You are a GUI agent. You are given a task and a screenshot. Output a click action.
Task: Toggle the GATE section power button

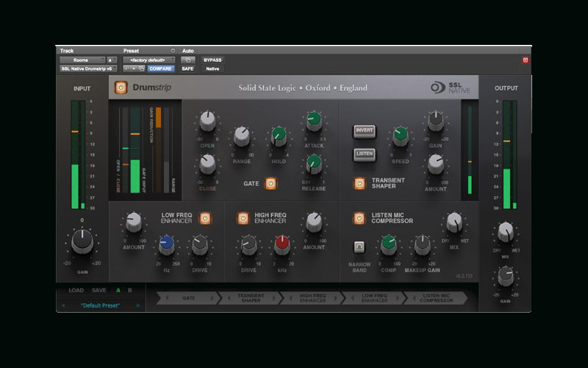point(270,183)
